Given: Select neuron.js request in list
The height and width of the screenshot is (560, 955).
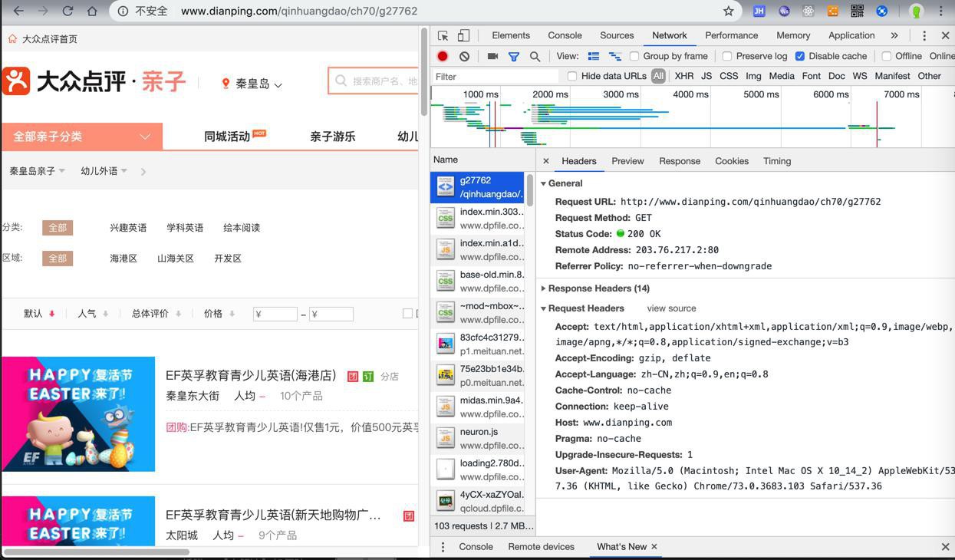Looking at the screenshot, I should (478, 438).
